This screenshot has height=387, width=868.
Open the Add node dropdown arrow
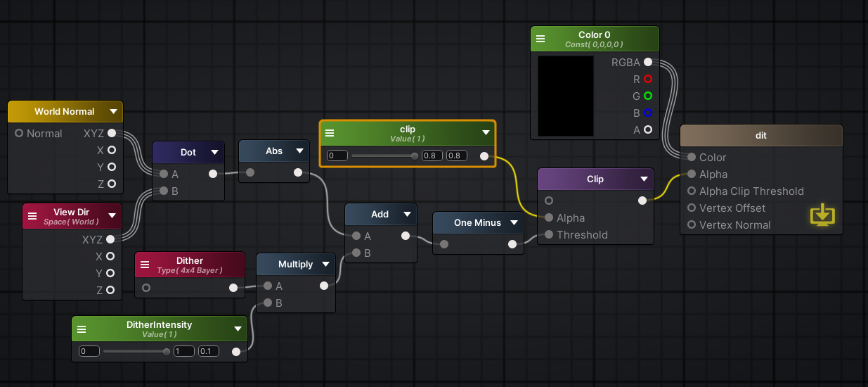[x=407, y=214]
